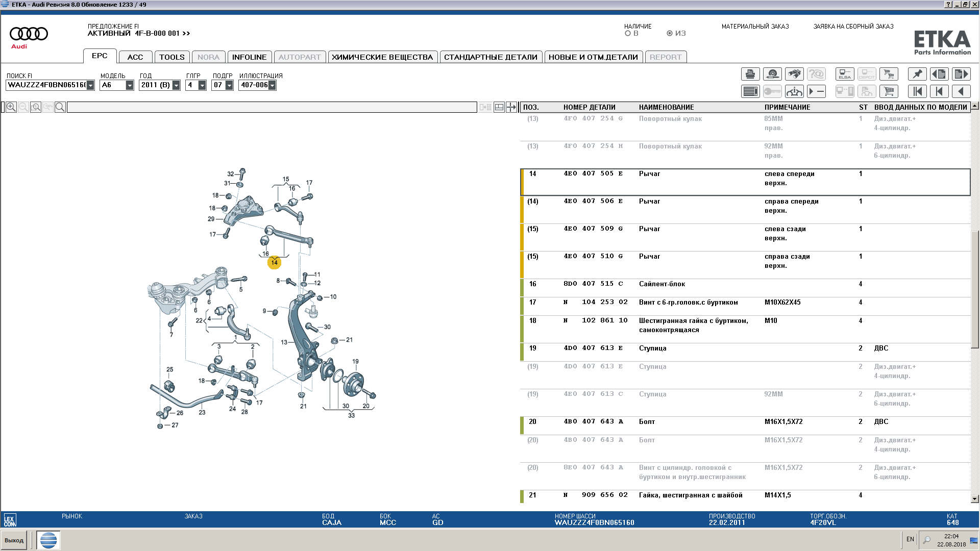Select the 'ИЗ' availability radio button
The height and width of the screenshot is (551, 980).
(670, 33)
